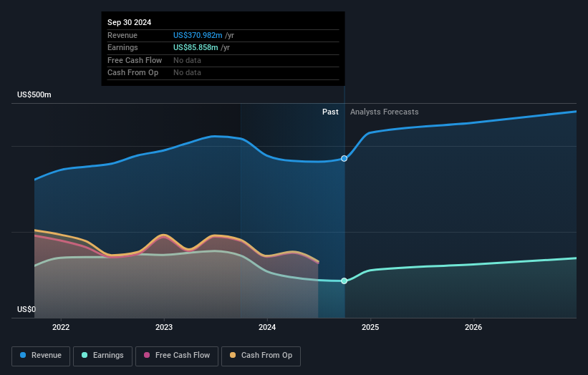The image size is (588, 375).
Task: Toggle the Cash From Op legend series
Action: (x=261, y=356)
